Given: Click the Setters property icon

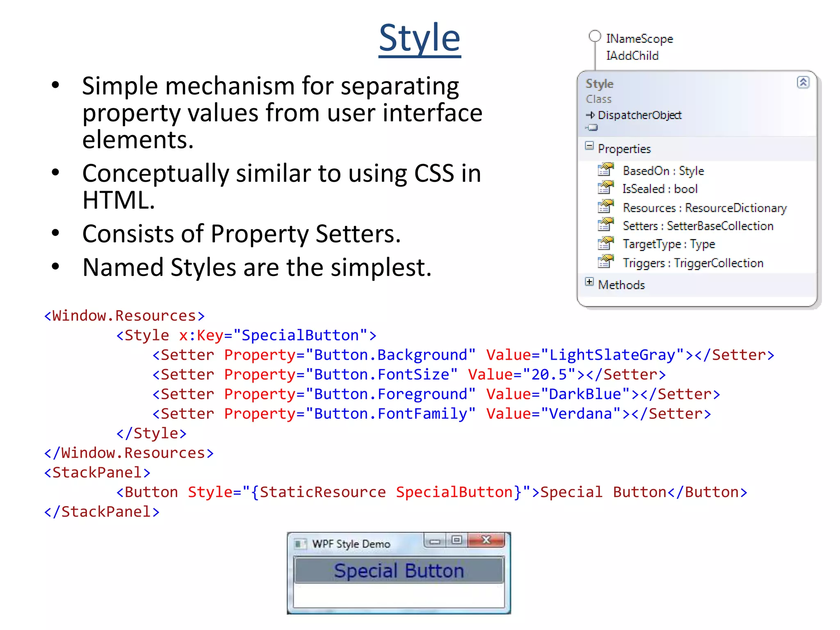Looking at the screenshot, I should point(605,225).
